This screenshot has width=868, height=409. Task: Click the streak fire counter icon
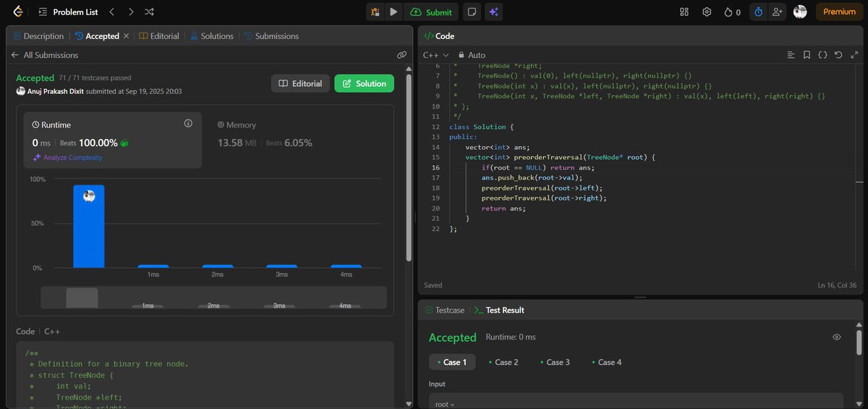(x=733, y=12)
